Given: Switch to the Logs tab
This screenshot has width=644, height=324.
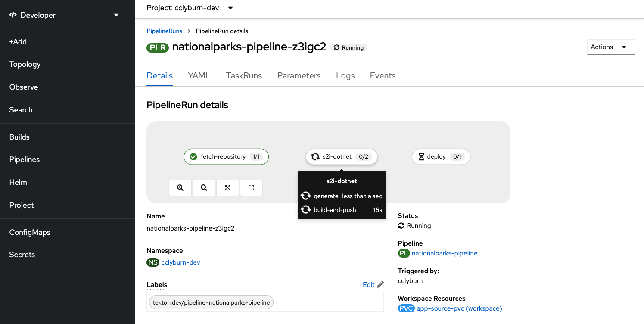Looking at the screenshot, I should (345, 75).
